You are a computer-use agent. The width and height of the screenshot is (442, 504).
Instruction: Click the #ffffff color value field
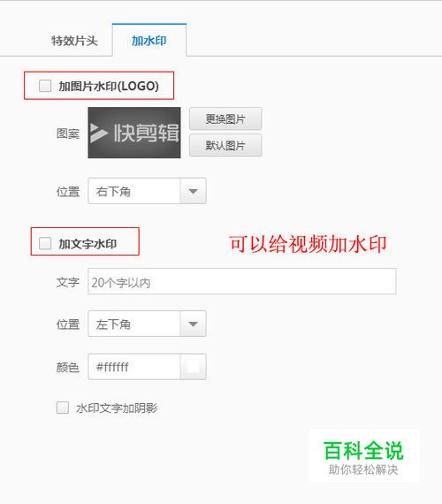click(x=134, y=367)
